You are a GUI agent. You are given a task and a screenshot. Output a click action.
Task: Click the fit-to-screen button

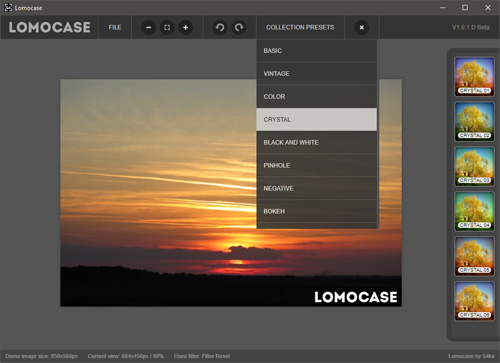(x=167, y=27)
